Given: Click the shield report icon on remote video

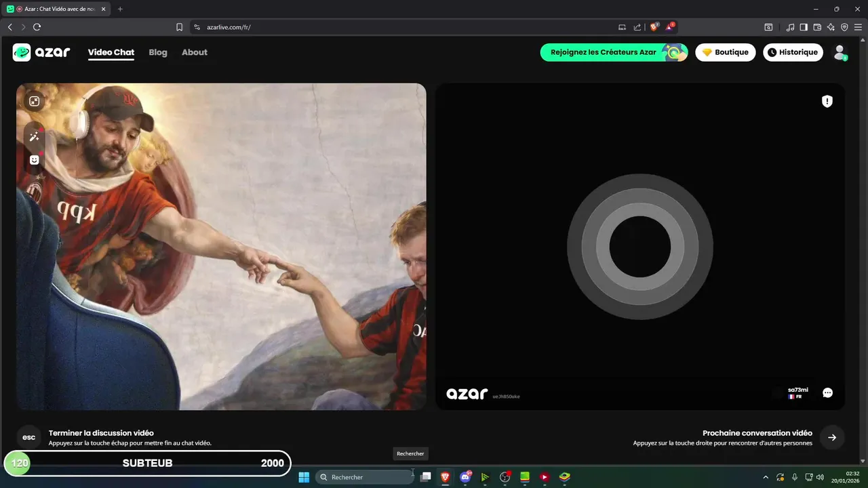Looking at the screenshot, I should tap(827, 101).
